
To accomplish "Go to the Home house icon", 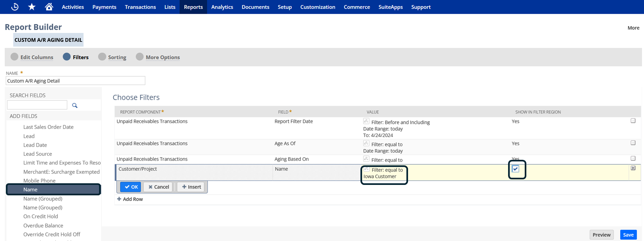I will pyautogui.click(x=49, y=7).
